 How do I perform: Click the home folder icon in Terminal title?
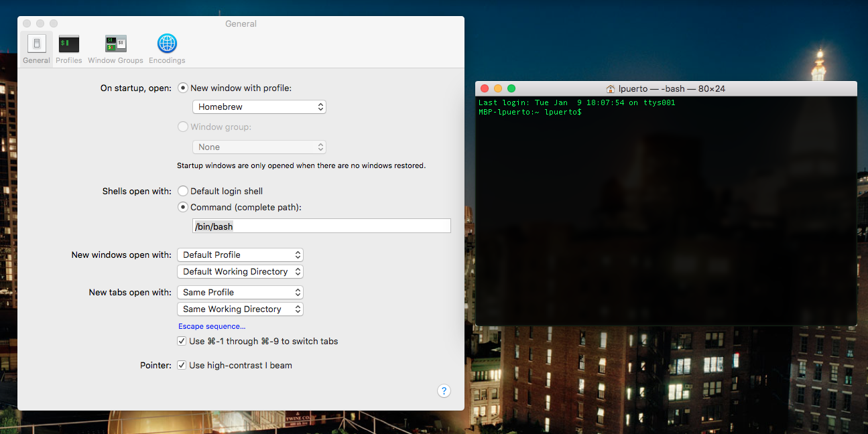610,89
